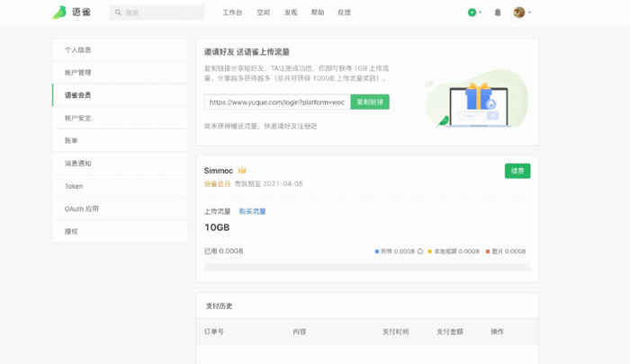
Task: Open the green plus create icon
Action: pyautogui.click(x=472, y=13)
